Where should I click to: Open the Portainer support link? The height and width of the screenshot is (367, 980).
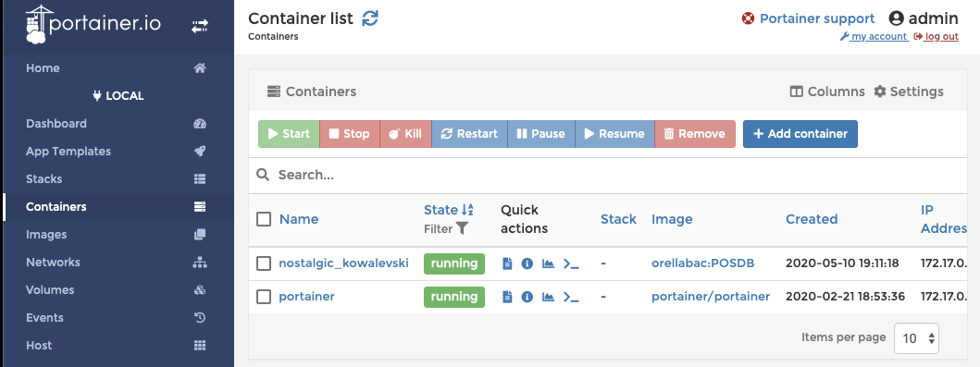tap(817, 18)
